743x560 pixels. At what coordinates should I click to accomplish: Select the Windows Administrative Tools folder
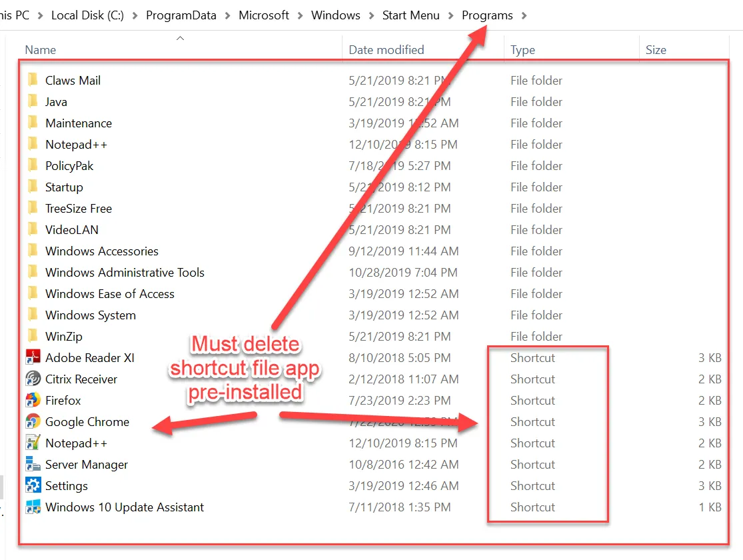pos(125,273)
